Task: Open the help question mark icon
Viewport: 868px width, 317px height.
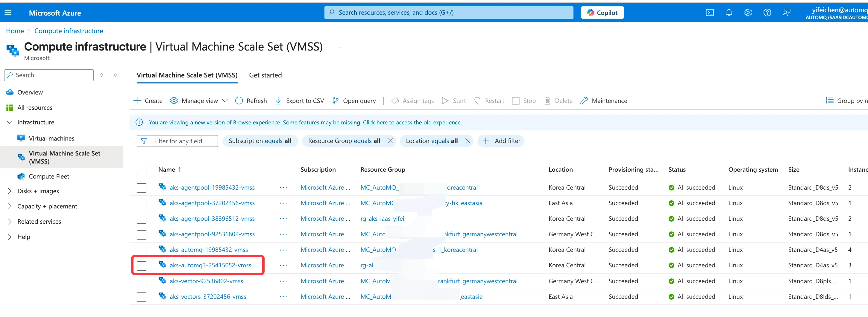Action: tap(767, 13)
